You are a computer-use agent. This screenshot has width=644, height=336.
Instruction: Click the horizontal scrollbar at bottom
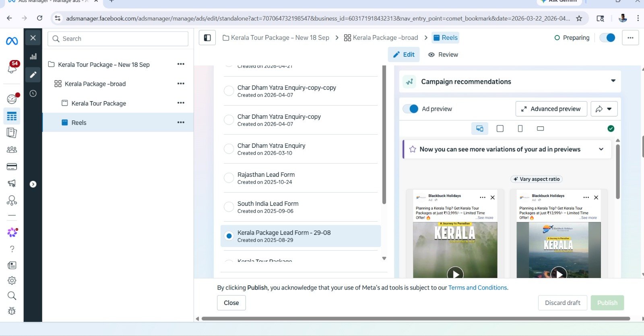pyautogui.click(x=416, y=319)
